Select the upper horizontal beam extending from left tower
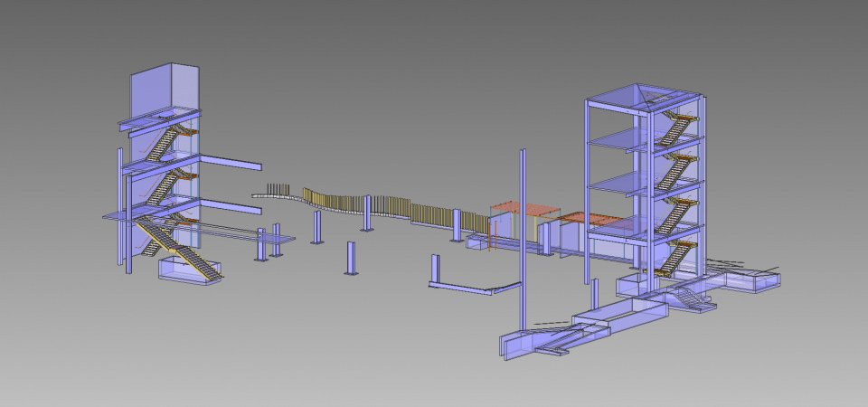 [x=231, y=163]
